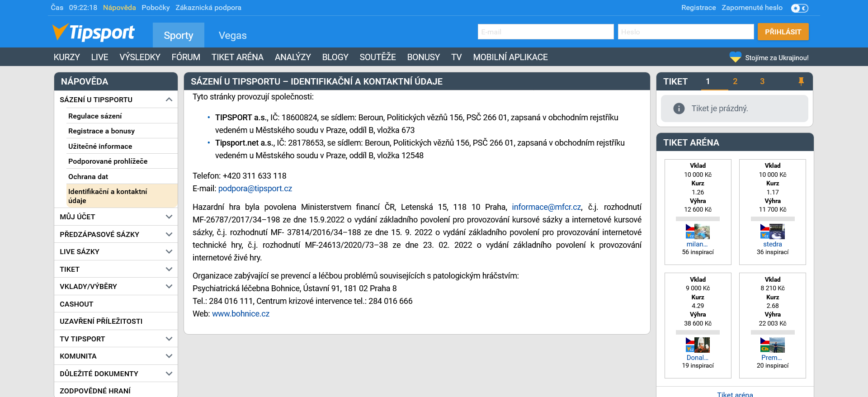Image resolution: width=868 pixels, height=397 pixels.
Task: Open the www.bohnice.cz link
Action: click(x=241, y=314)
